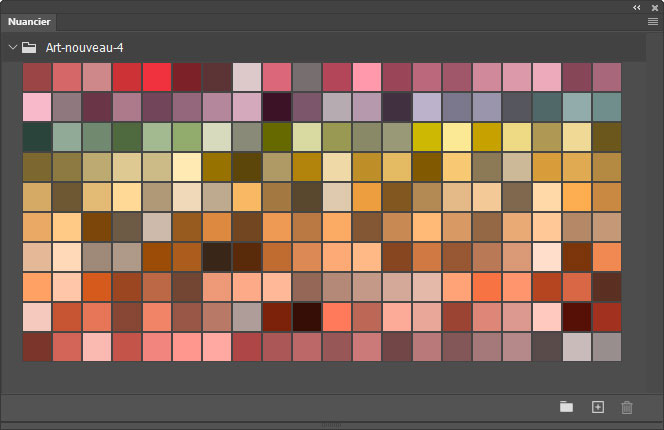Collapse the panel with the double-arrow icon
664x430 pixels.
(636, 6)
